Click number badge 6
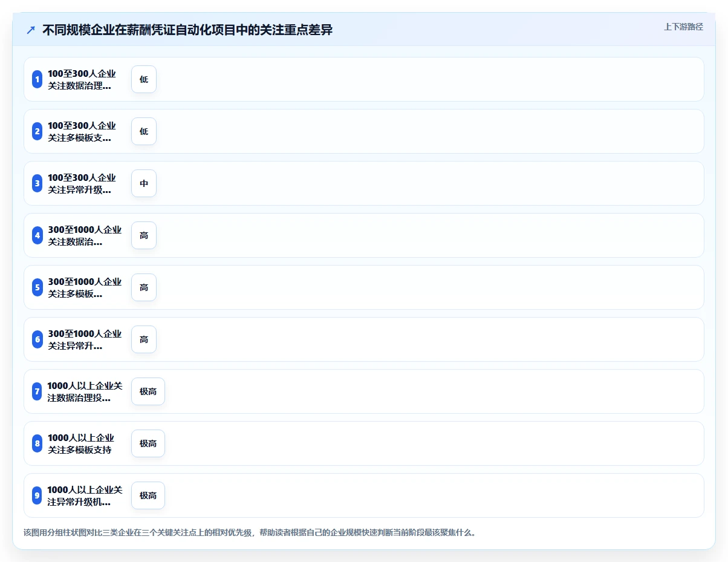The width and height of the screenshot is (728, 562). pyautogui.click(x=37, y=339)
